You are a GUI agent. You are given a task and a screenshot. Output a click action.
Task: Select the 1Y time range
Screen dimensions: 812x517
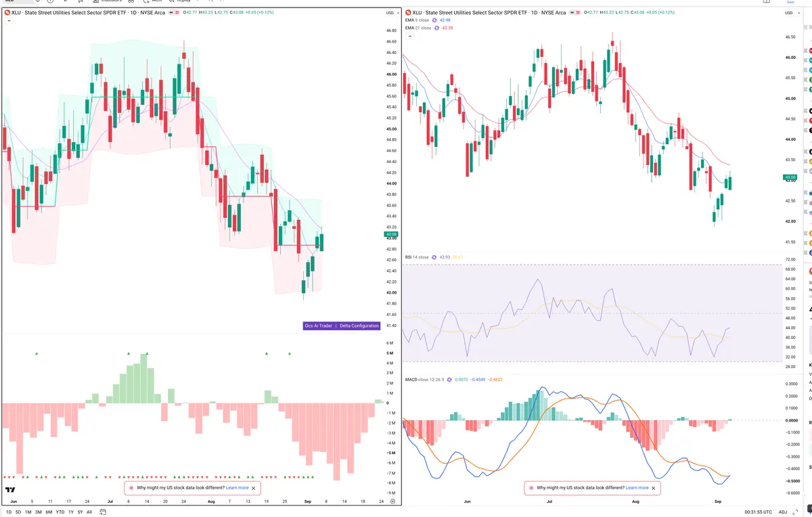[71, 512]
